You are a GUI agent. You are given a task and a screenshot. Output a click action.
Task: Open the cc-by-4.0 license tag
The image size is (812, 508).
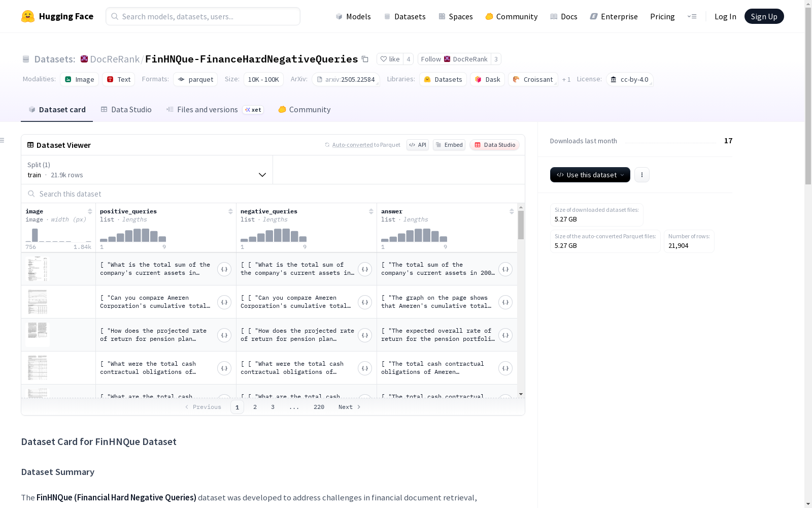tap(629, 79)
